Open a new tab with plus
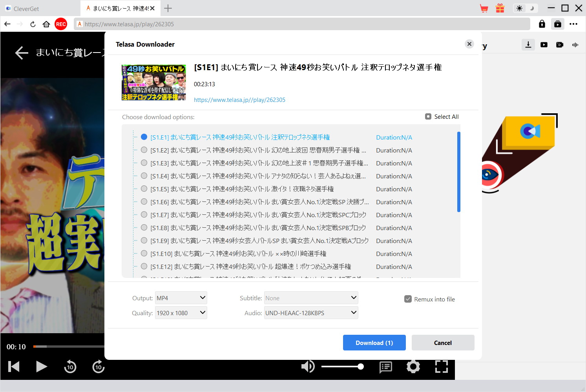Image resolution: width=586 pixels, height=392 pixels. pos(168,8)
